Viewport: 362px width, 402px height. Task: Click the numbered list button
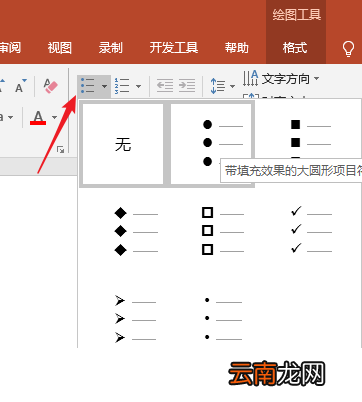(x=122, y=86)
